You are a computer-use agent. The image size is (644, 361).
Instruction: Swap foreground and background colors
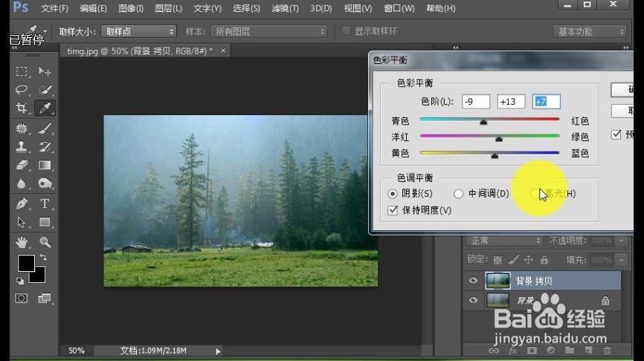click(43, 258)
